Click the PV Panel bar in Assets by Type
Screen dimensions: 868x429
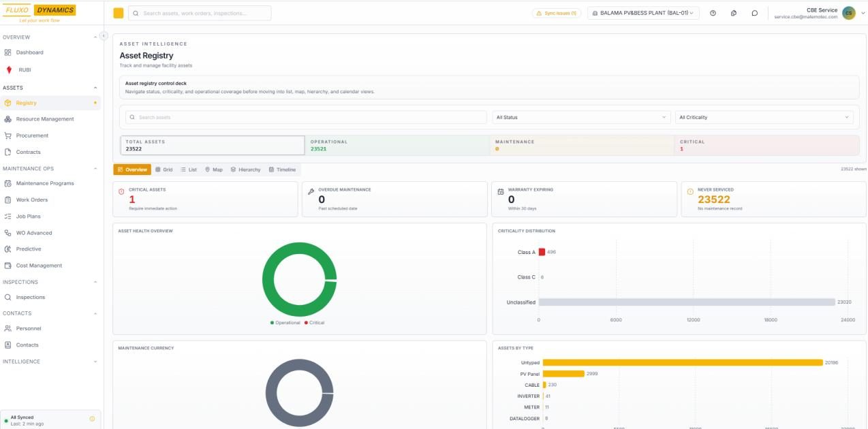563,374
